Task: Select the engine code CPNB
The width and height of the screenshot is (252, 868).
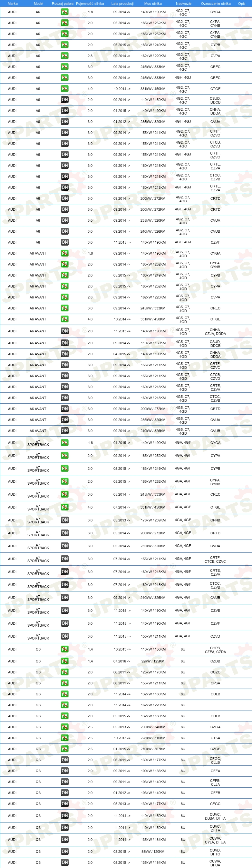Action: 215,520
